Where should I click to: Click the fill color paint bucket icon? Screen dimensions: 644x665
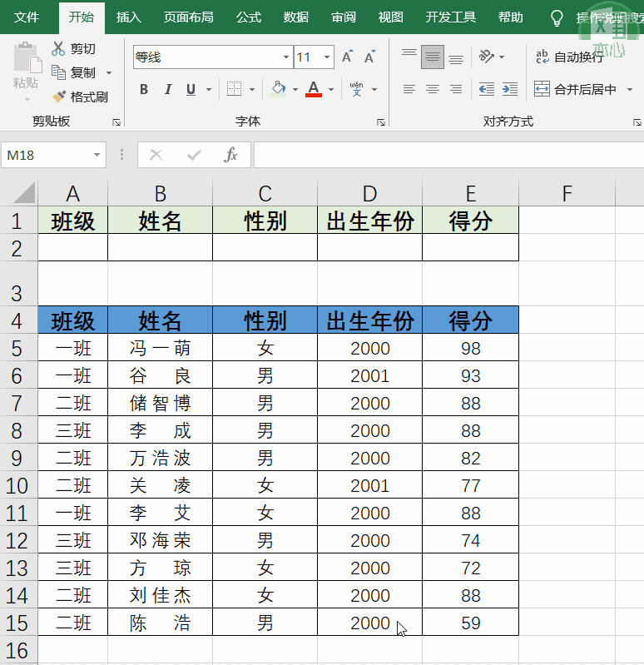pyautogui.click(x=278, y=89)
